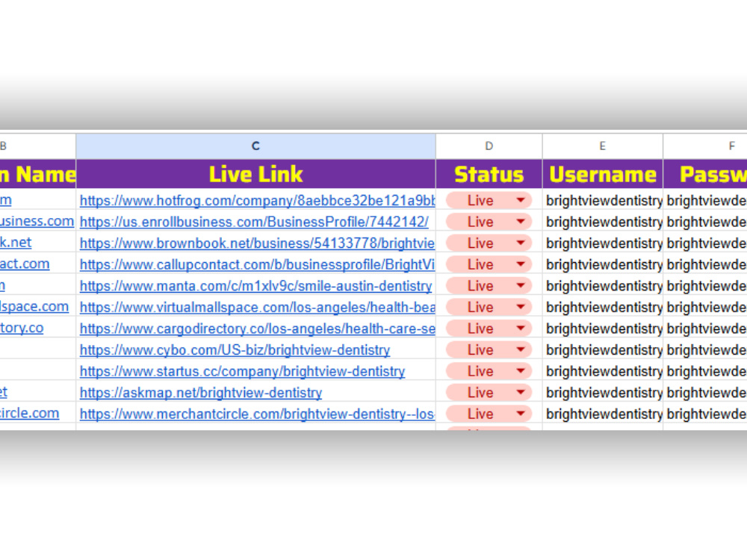Screen dimensions: 747x560
Task: Open the 'ircle.com' name link in column B
Action: point(30,414)
